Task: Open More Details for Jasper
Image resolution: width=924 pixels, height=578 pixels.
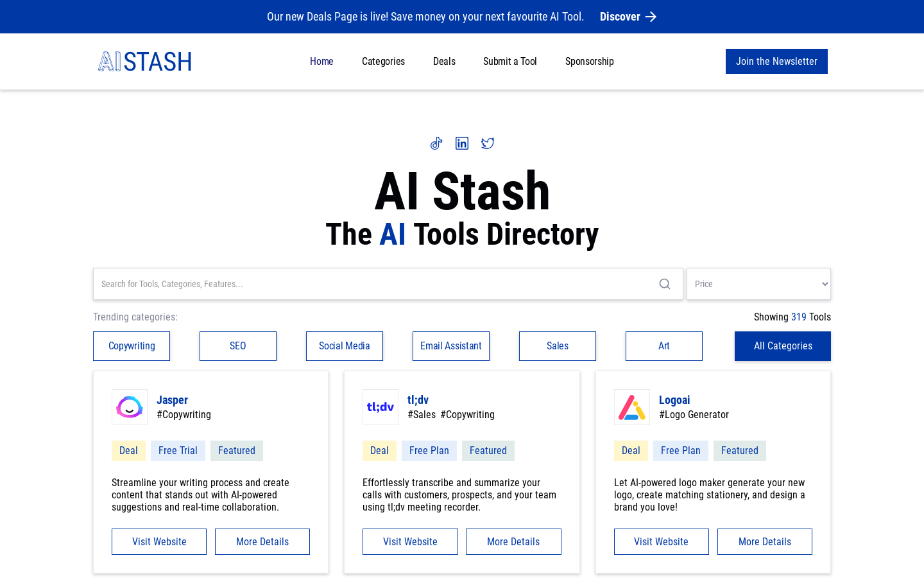Action: [262, 542]
